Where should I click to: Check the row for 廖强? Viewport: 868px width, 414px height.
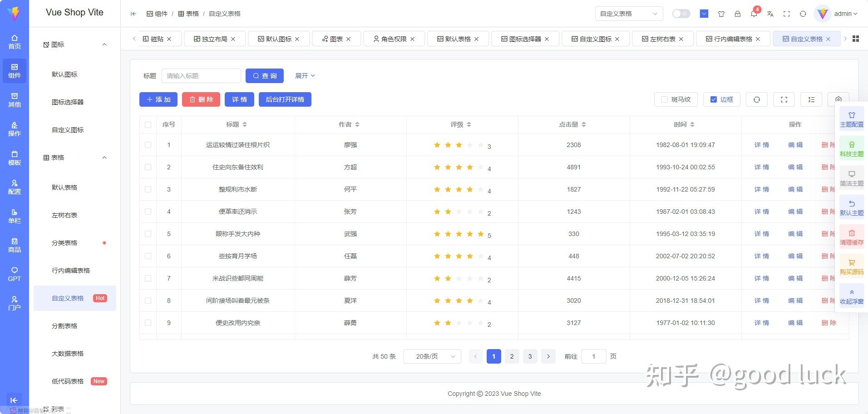(148, 145)
